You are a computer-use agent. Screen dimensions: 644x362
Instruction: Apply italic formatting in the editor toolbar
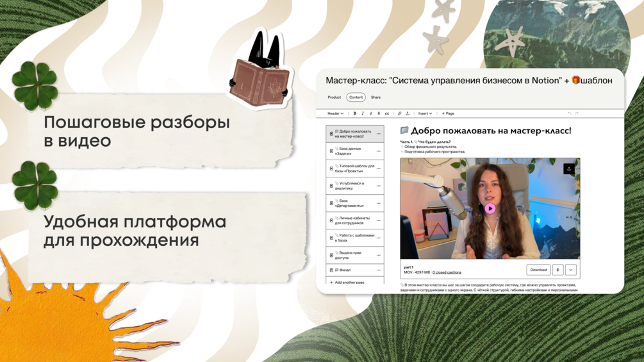[x=363, y=113]
